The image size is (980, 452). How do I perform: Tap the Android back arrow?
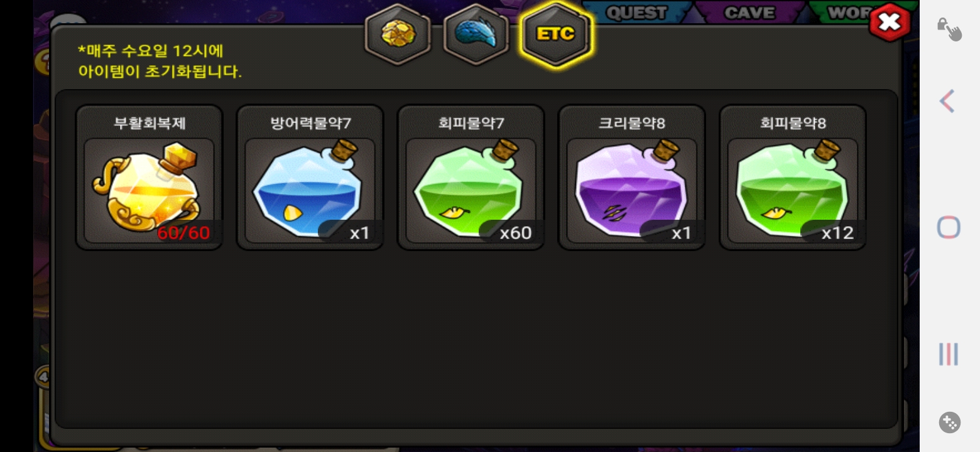click(x=947, y=101)
